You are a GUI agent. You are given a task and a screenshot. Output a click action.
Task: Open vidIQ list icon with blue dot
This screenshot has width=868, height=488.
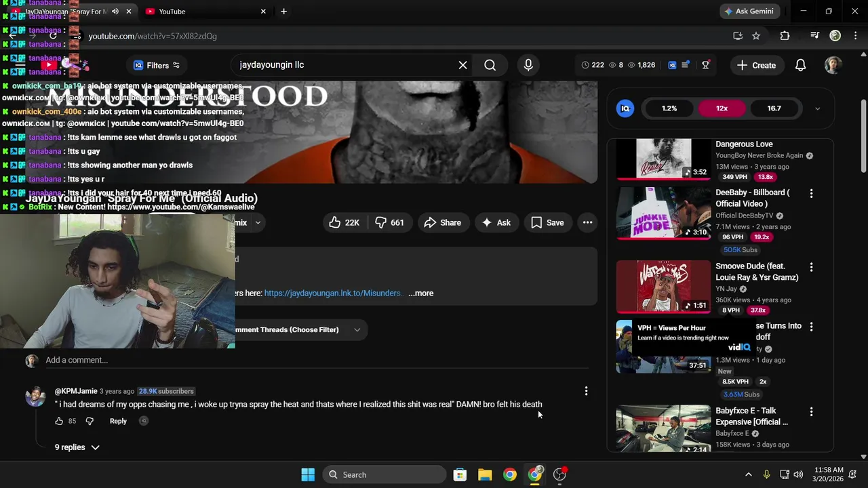(686, 65)
